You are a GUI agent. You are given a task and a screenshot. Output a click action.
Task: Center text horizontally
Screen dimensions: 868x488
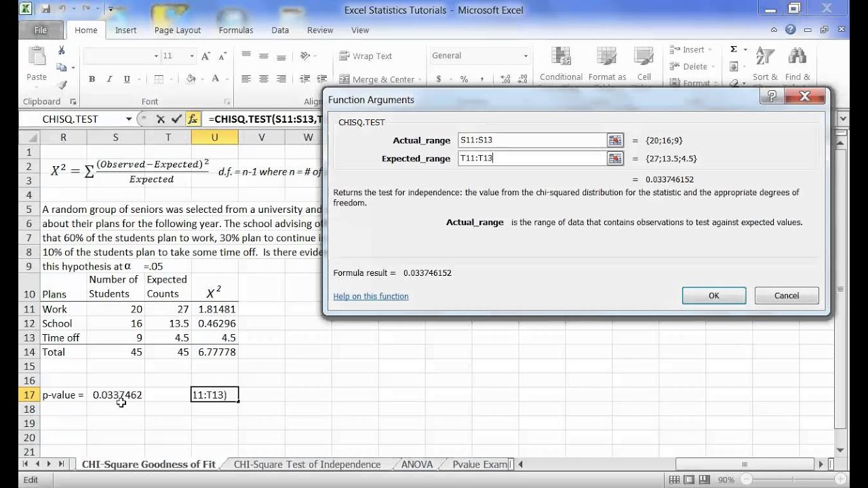tap(264, 79)
